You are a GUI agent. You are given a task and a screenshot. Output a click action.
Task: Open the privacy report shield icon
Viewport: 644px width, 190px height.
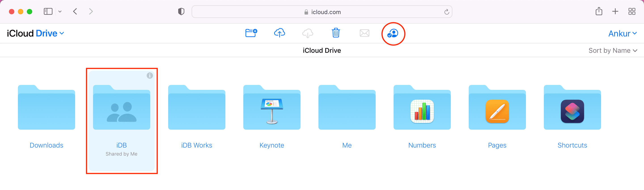pos(181,11)
